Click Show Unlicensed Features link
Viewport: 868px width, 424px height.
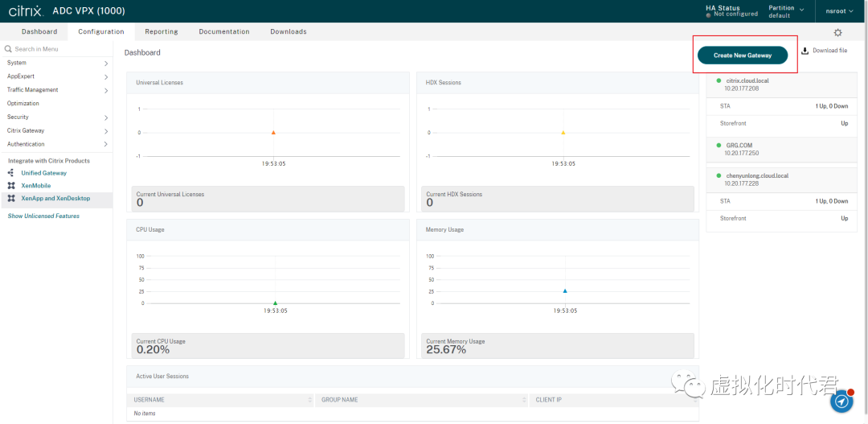(x=43, y=216)
